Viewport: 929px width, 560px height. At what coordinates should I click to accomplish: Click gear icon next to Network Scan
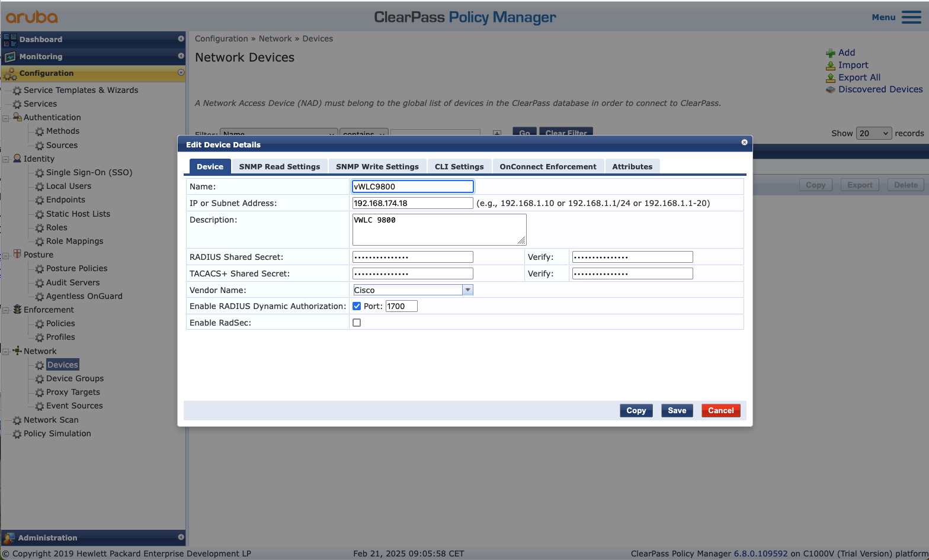tap(17, 420)
